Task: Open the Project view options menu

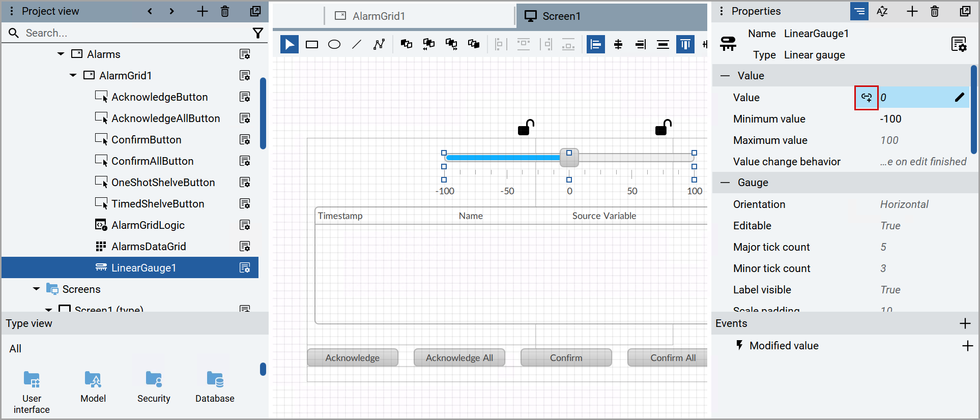Action: click(11, 11)
